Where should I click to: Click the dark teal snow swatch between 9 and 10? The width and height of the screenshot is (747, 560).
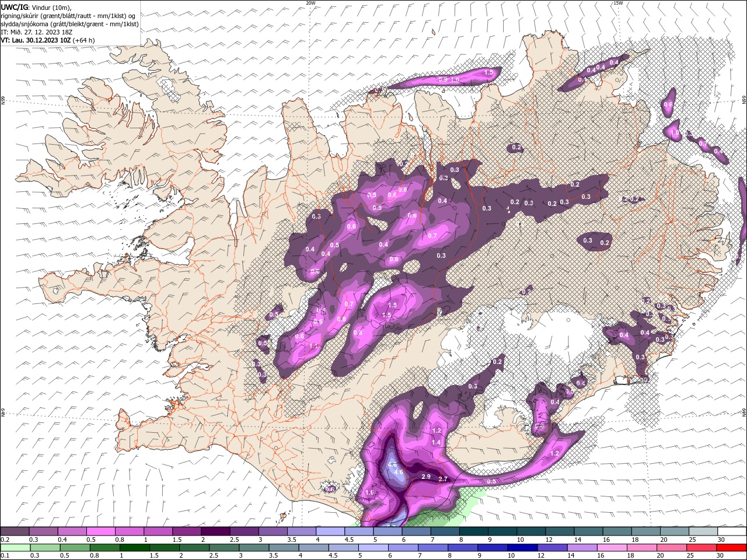click(502, 531)
